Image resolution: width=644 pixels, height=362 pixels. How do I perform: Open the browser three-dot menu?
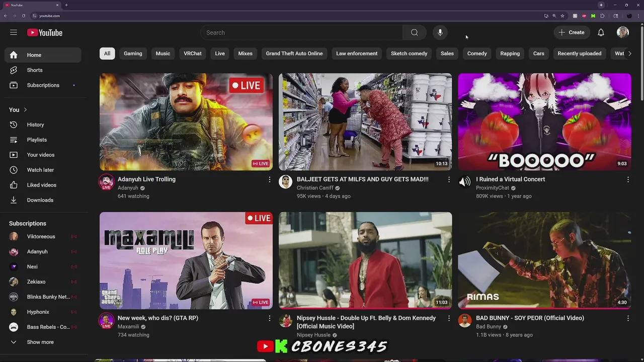[x=638, y=16]
